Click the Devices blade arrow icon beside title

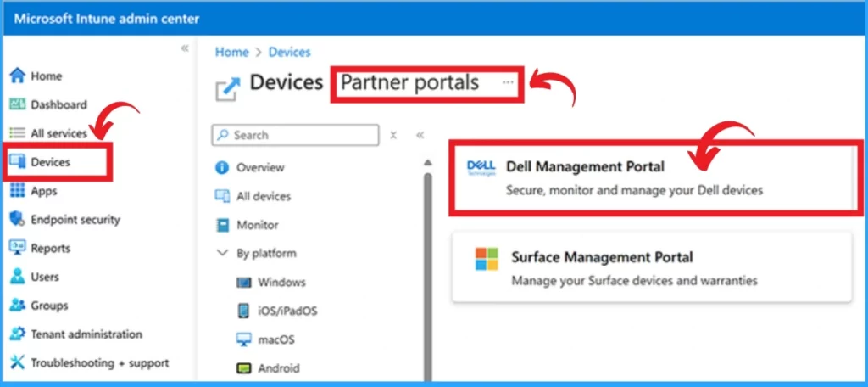[228, 89]
